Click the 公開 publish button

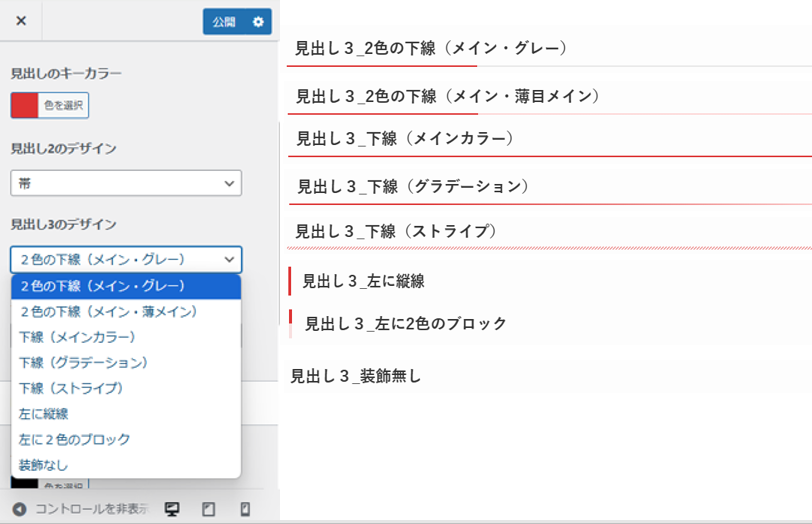click(x=224, y=22)
